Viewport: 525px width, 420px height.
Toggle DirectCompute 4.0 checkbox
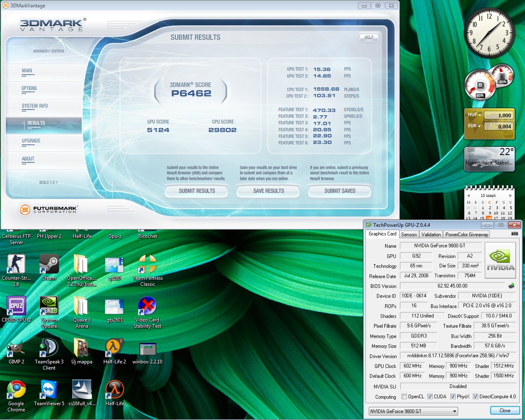click(476, 397)
